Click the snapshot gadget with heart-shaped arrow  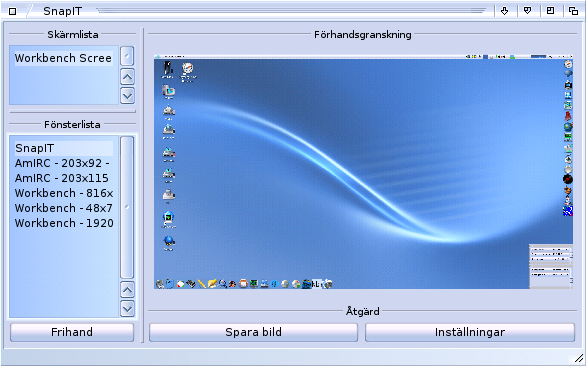point(527,11)
